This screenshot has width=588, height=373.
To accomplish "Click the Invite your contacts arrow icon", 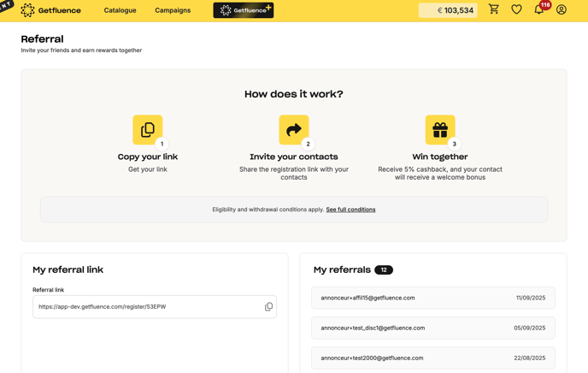I will [x=293, y=130].
